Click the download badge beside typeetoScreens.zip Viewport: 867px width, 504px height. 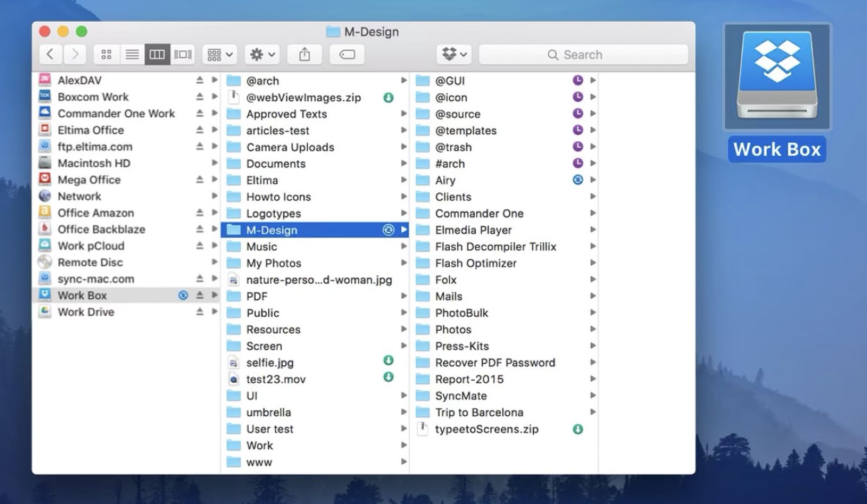(577, 429)
